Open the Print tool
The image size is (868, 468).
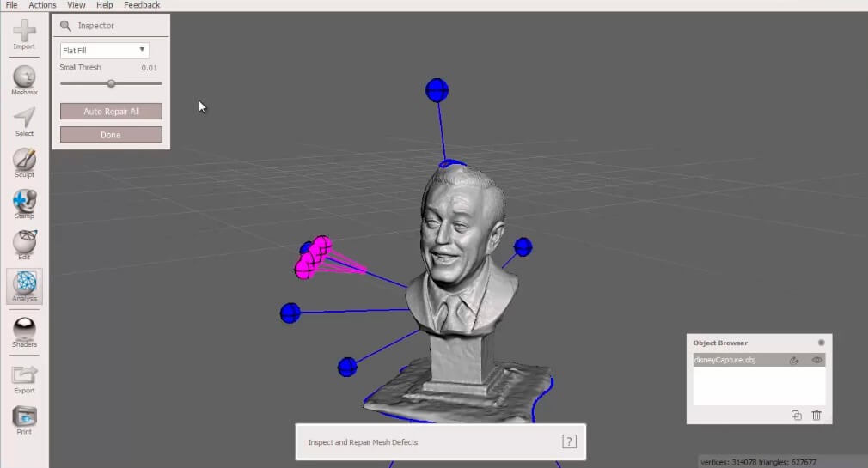[x=24, y=420]
